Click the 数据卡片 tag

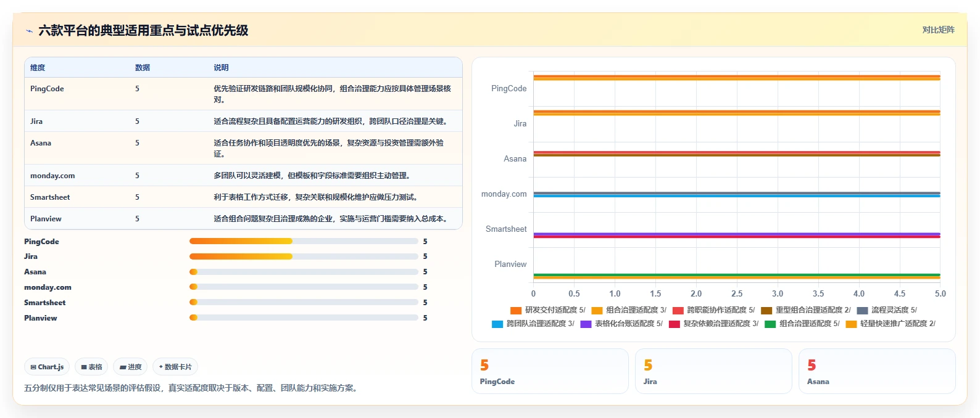pyautogui.click(x=175, y=367)
